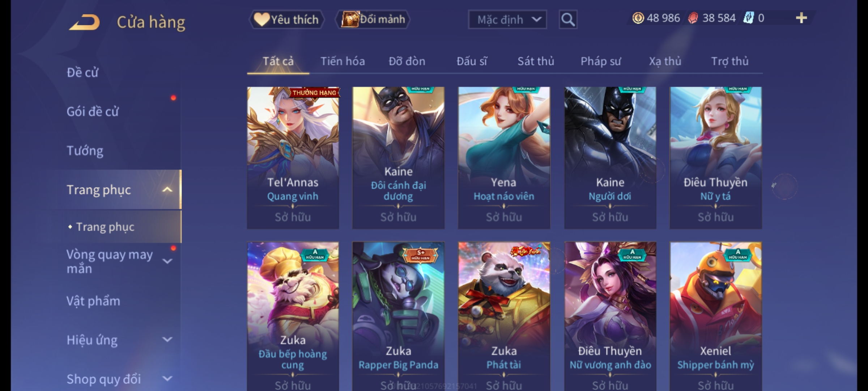Open Tel'Annas Quang vinh skin card

coord(293,157)
